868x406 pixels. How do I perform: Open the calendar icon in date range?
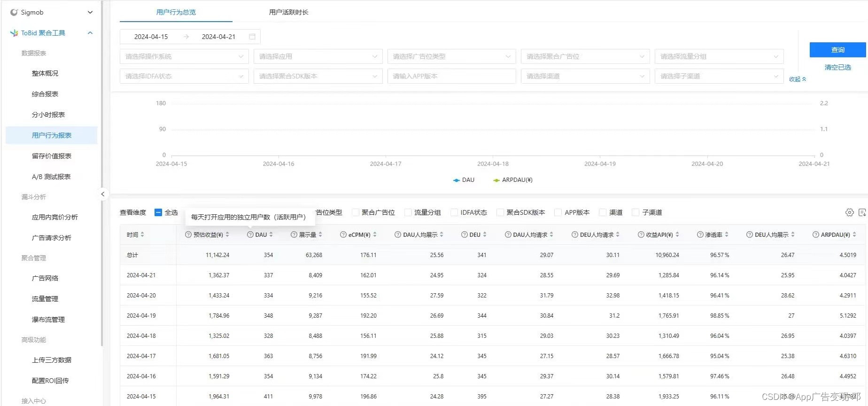[x=252, y=37]
